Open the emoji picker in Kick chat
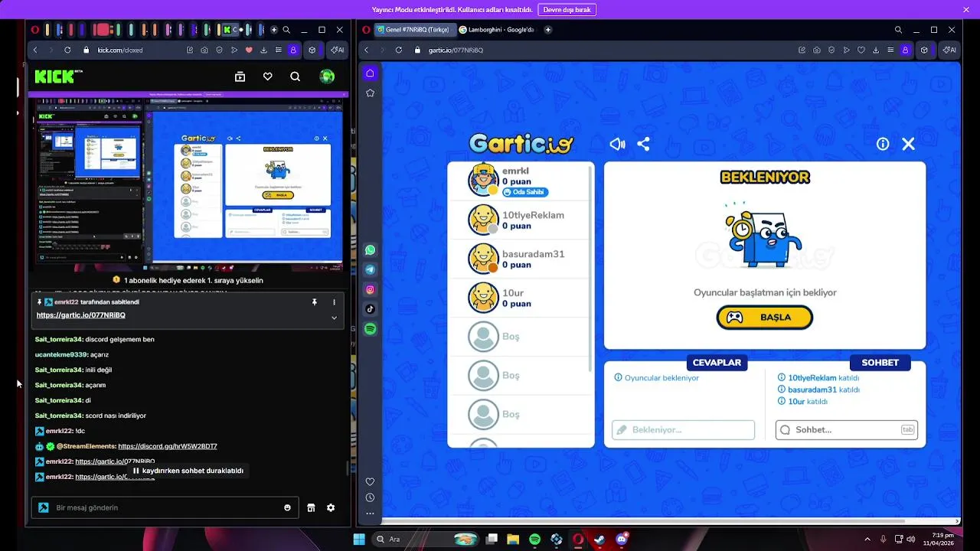Viewport: 980px width, 551px height. pyautogui.click(x=288, y=507)
